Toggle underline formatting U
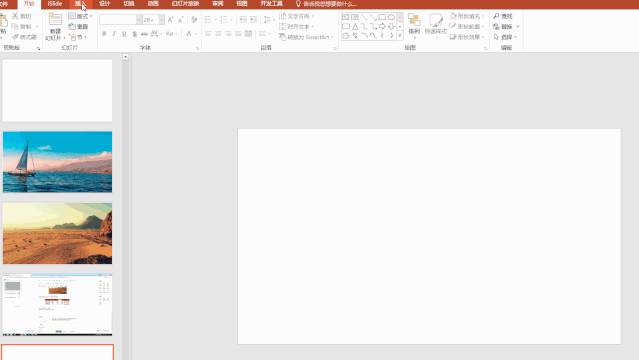 pos(124,34)
